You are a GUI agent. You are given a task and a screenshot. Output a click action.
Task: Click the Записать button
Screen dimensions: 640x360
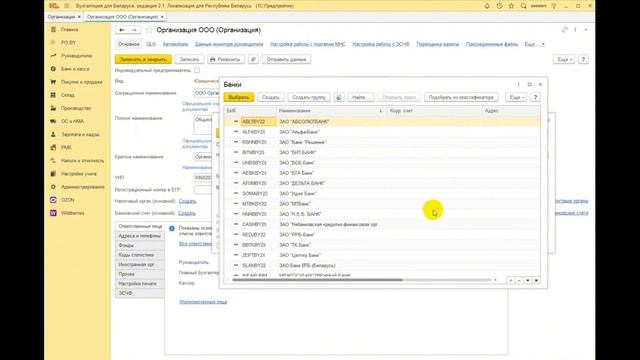[x=189, y=60]
